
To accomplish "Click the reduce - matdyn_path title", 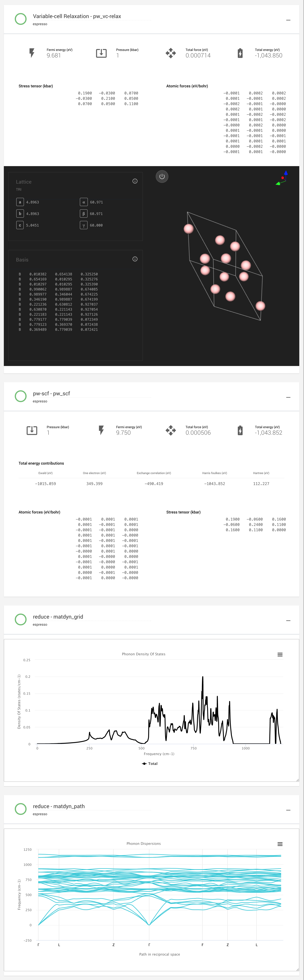I will tap(59, 806).
